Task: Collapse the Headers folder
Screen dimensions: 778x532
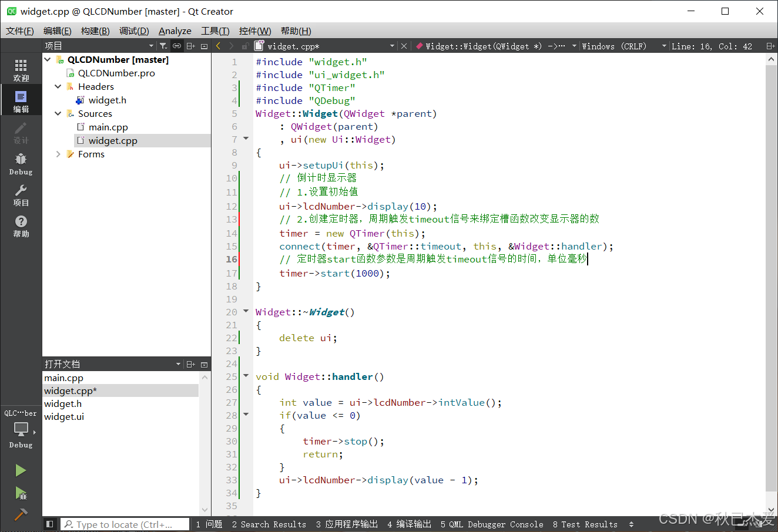Action: tap(58, 86)
